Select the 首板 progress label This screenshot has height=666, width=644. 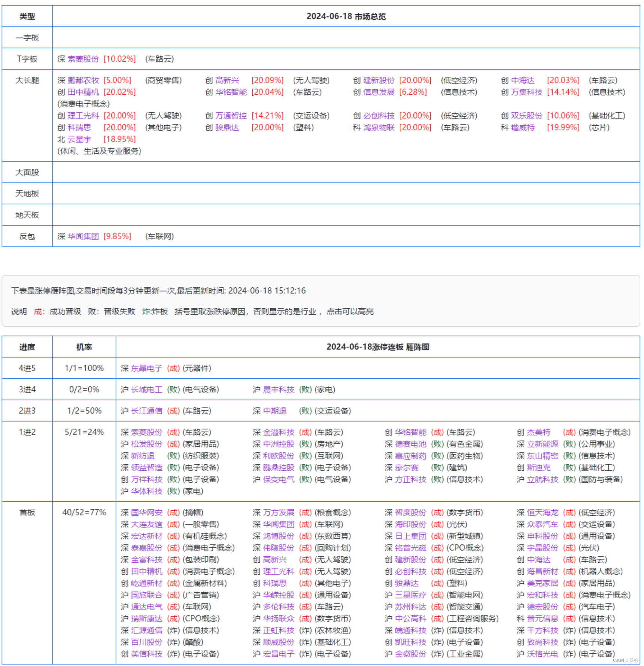[27, 512]
